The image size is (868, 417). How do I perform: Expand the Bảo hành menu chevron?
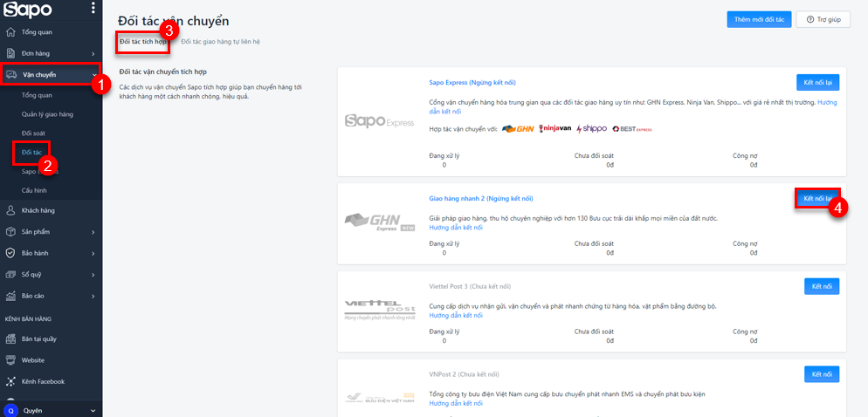coord(93,253)
